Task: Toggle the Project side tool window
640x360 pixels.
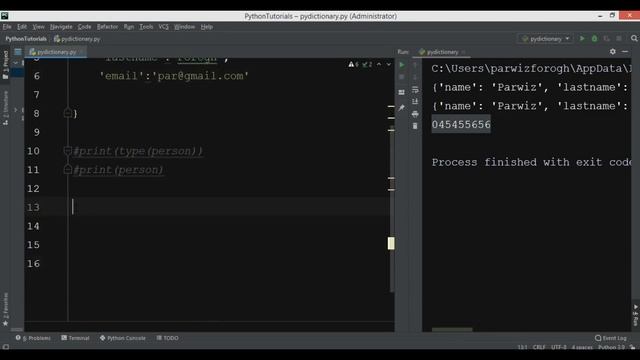Action: click(x=5, y=65)
